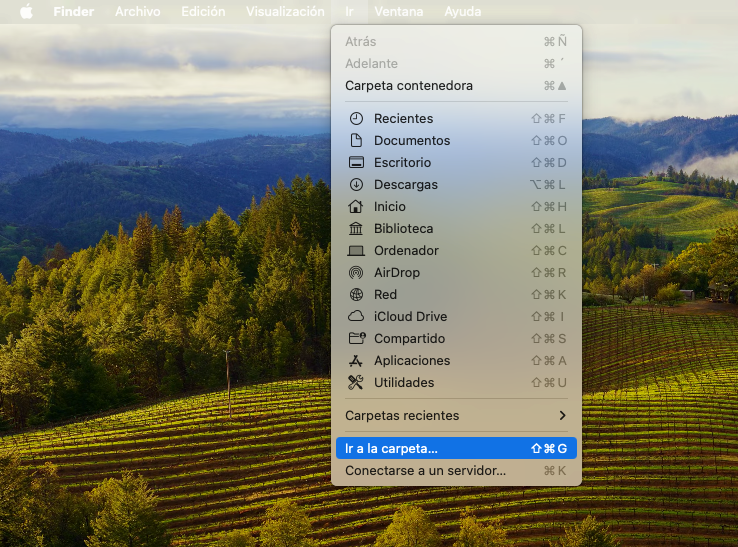The image size is (738, 547).
Task: Click the Utilidades tools icon
Action: click(x=356, y=383)
